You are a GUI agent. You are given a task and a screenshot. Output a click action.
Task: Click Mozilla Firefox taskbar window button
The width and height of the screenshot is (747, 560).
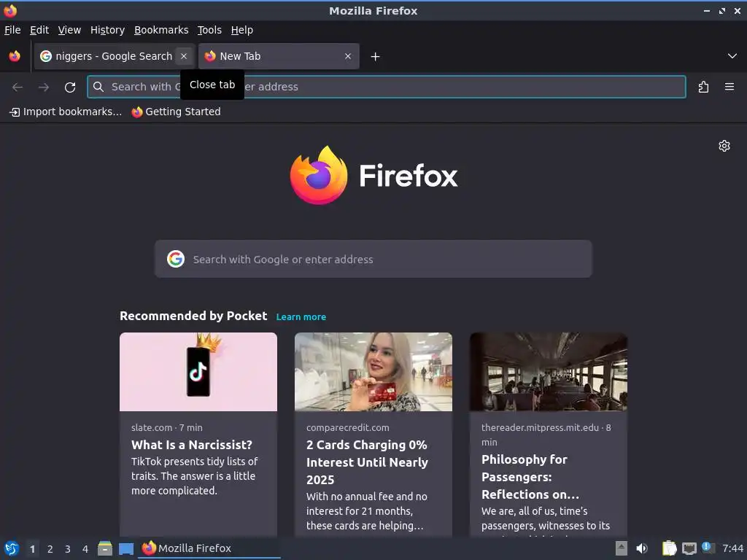[209, 548]
